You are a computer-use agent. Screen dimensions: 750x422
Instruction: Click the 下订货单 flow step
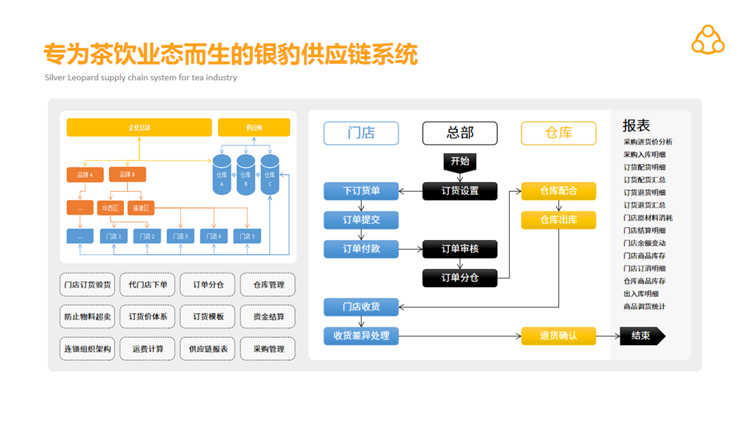coord(361,191)
